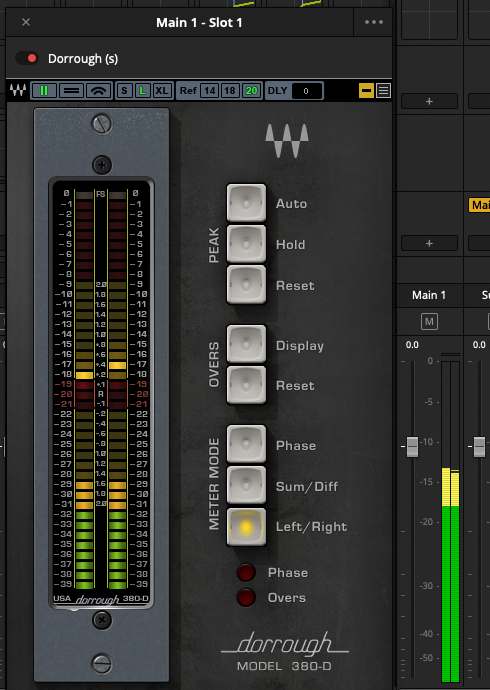Screen dimensions: 490x690
Task: Switch meter mode to Phase
Action: (x=246, y=444)
